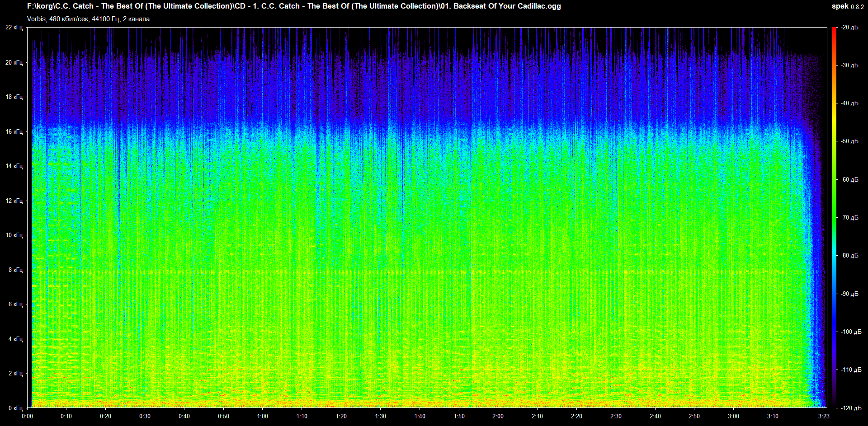
Task: Click the 6 кГц frequency axis label
Action: tap(15, 304)
